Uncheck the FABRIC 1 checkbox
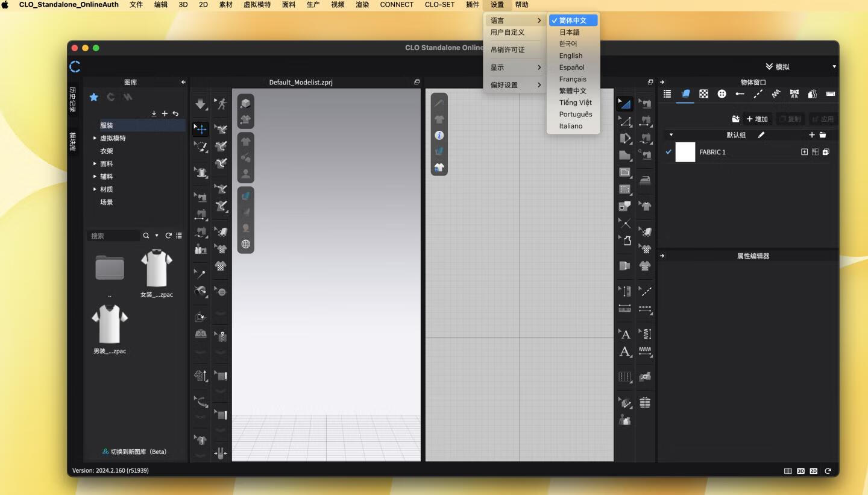Screen dimensions: 868x495 (x=668, y=152)
